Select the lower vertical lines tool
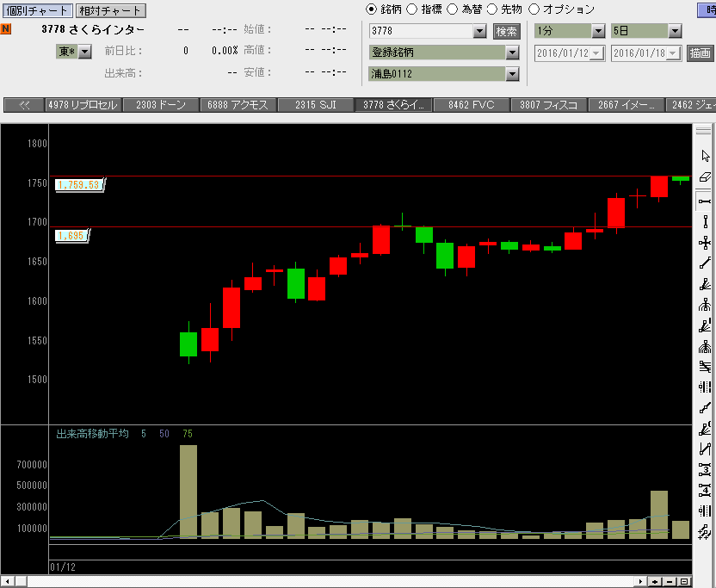This screenshot has width=716, height=588. [x=705, y=511]
